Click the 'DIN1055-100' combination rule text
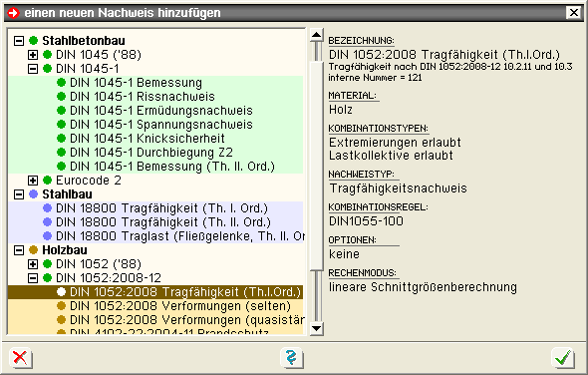The image size is (588, 375). [366, 221]
